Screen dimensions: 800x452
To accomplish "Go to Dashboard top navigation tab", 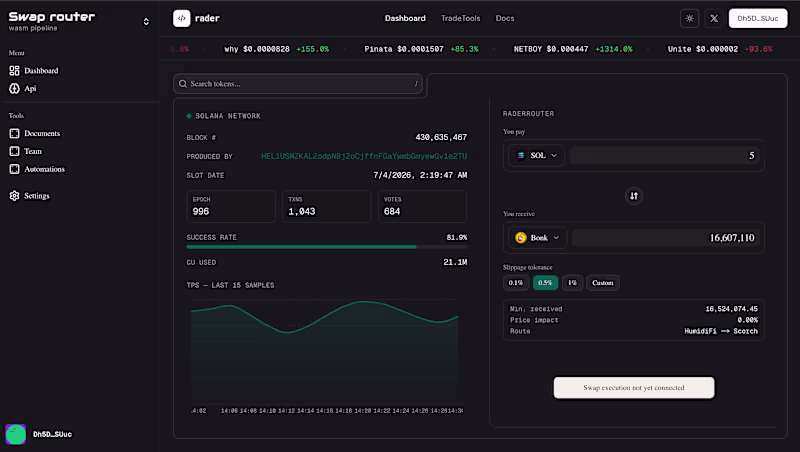I will click(405, 18).
